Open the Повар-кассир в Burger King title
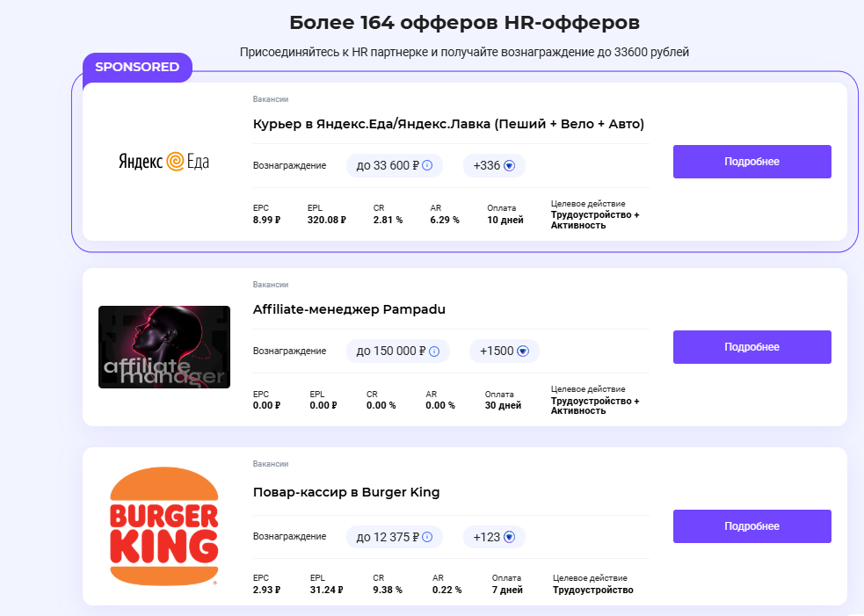The width and height of the screenshot is (864, 616). [346, 492]
